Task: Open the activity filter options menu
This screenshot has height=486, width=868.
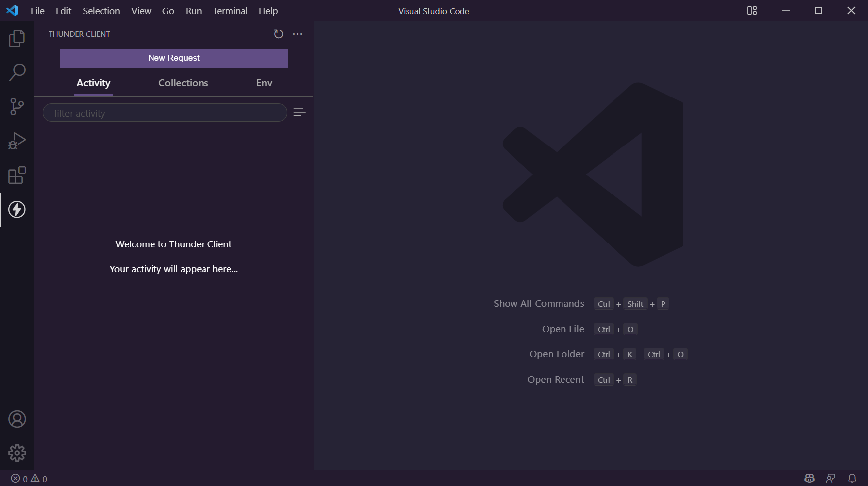Action: click(299, 113)
